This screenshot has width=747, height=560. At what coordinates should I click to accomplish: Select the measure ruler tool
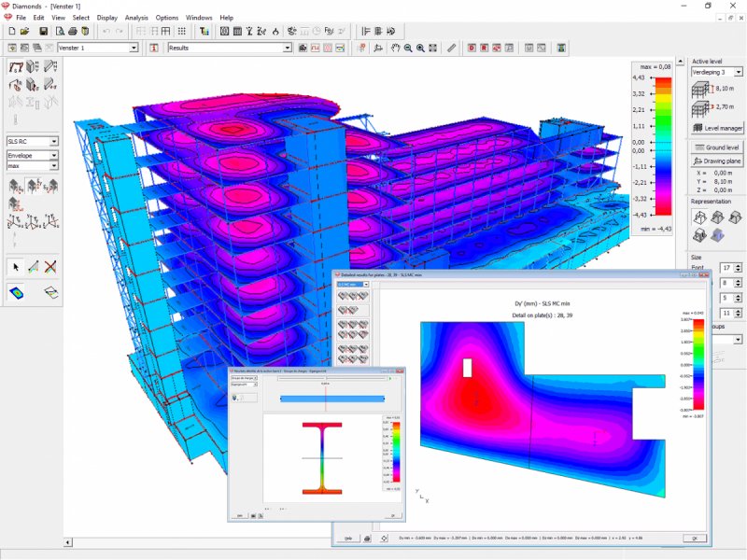pos(451,49)
